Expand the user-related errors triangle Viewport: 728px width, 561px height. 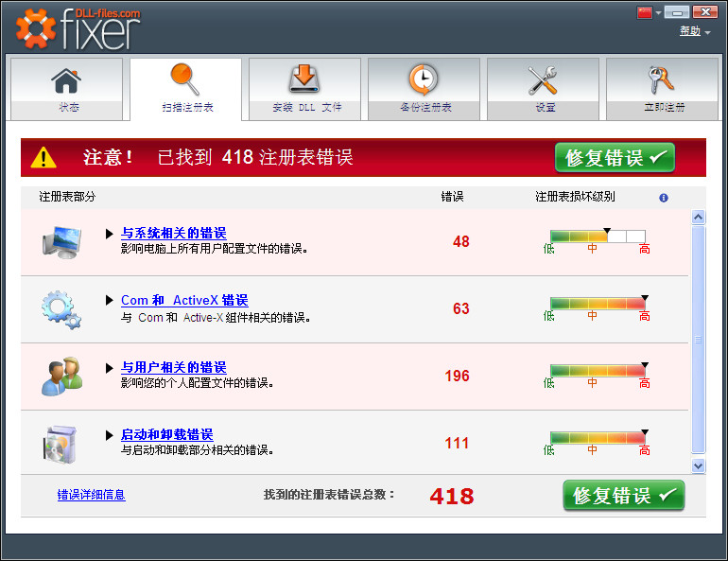pyautogui.click(x=109, y=368)
